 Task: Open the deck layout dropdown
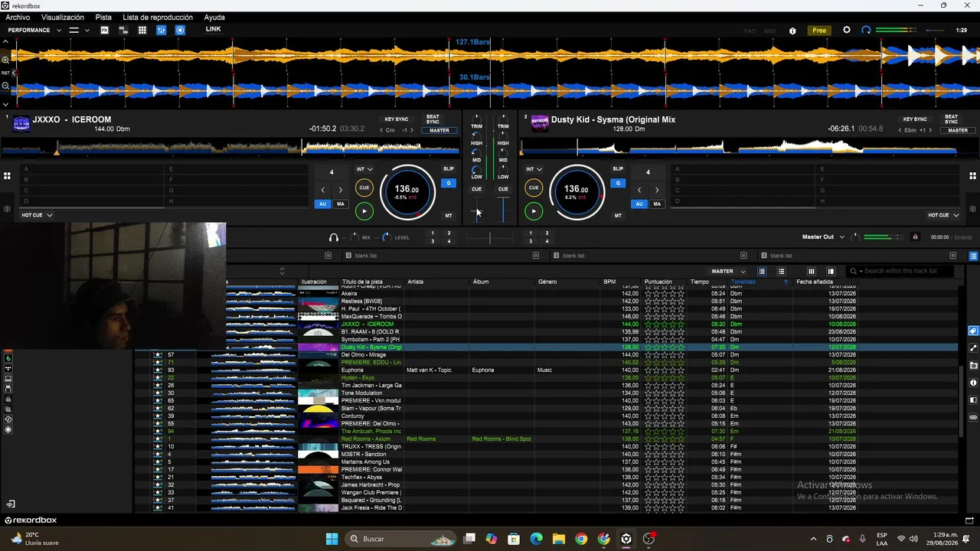click(x=80, y=31)
